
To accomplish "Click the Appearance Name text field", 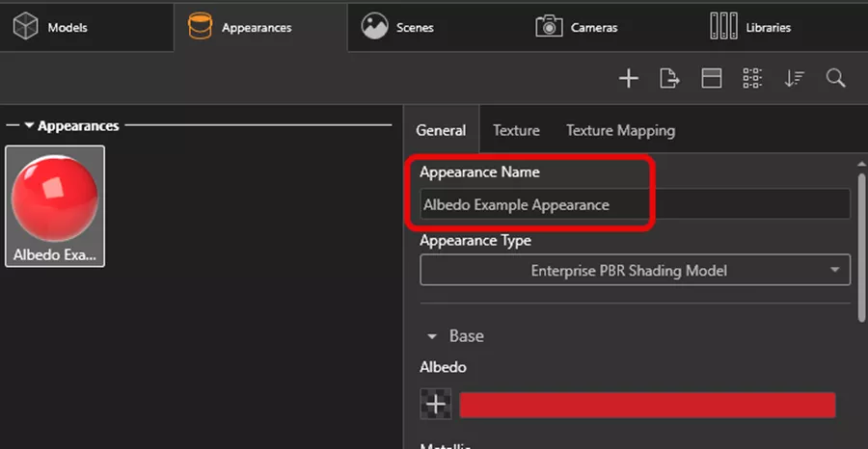I will pos(635,204).
